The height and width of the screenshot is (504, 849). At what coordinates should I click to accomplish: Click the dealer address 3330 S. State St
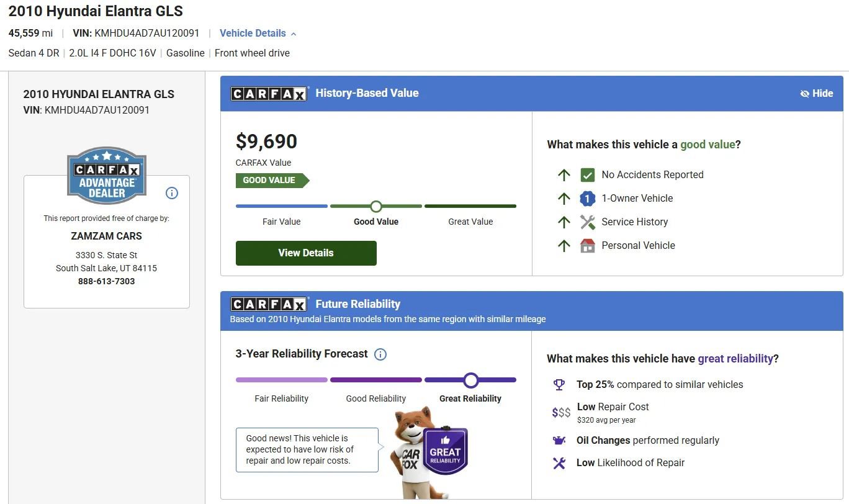(107, 255)
